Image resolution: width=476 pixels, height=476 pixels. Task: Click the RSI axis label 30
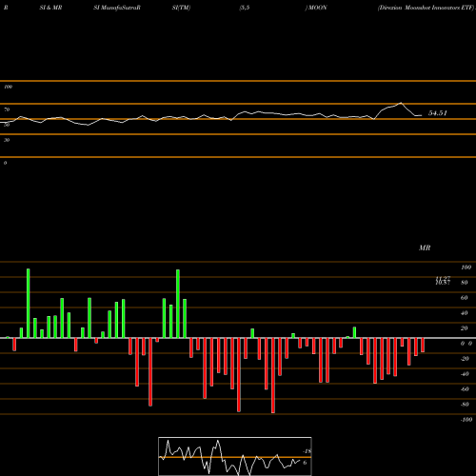click(7, 140)
